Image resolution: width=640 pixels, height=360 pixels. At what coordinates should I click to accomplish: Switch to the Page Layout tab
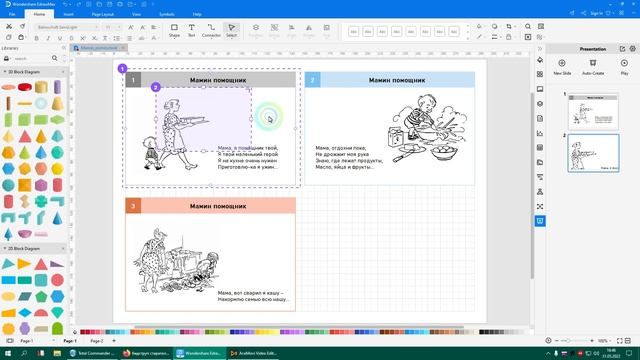coord(102,14)
